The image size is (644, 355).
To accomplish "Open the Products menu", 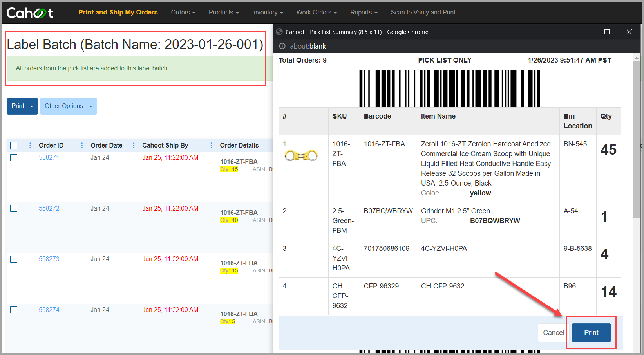I will [224, 13].
